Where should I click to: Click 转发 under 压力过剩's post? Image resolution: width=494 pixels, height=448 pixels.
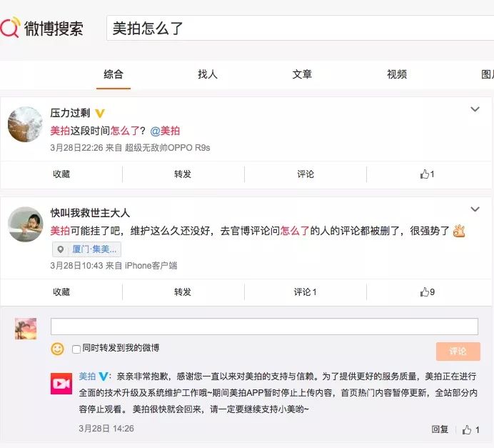(183, 174)
